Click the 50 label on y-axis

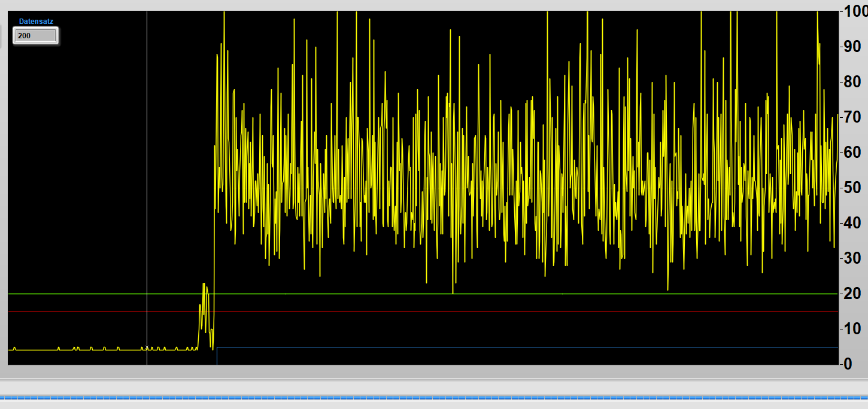(x=852, y=188)
